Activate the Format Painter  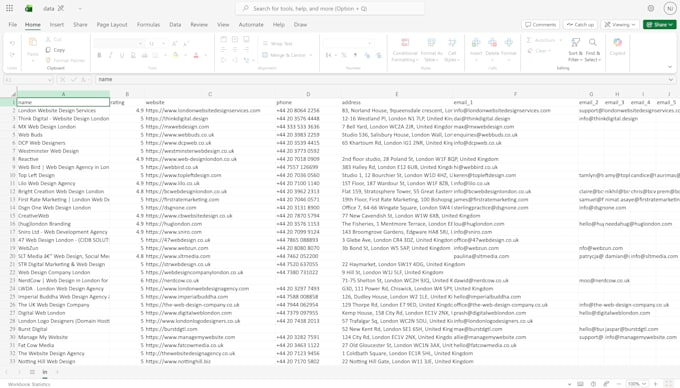tap(65, 60)
